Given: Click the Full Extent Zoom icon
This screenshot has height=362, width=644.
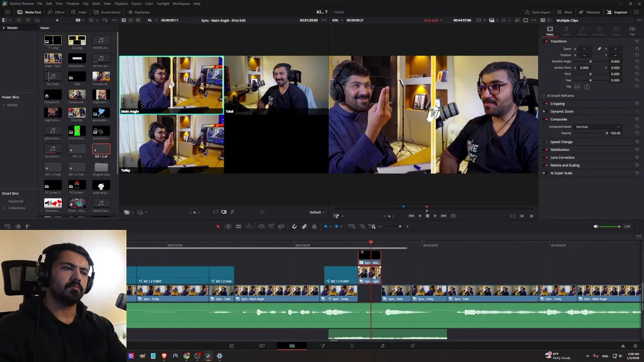Looking at the screenshot, I should [352, 227].
